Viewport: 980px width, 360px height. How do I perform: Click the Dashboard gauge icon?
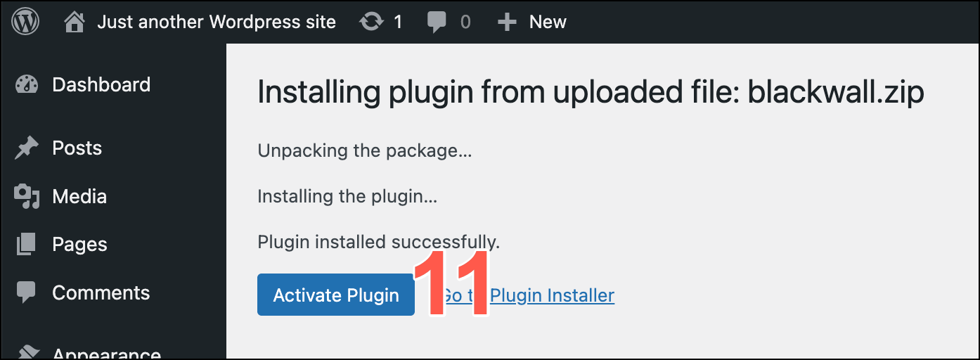(27, 85)
